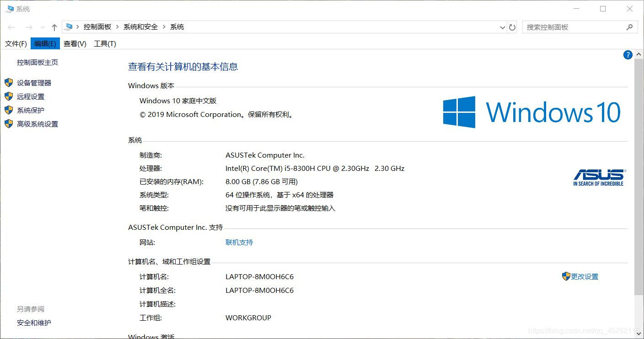Click the vertical scrollbar thumb
Screen dimensions: 644x339
point(639,177)
